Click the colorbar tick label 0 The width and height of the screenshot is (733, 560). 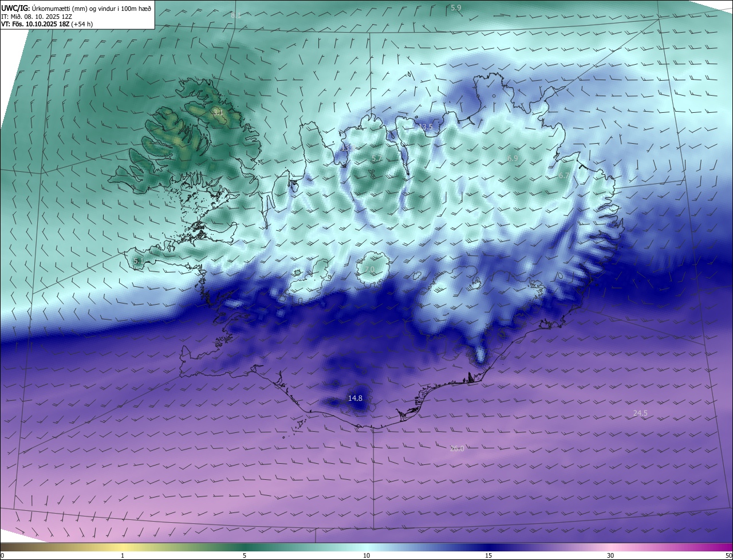pyautogui.click(x=2, y=555)
